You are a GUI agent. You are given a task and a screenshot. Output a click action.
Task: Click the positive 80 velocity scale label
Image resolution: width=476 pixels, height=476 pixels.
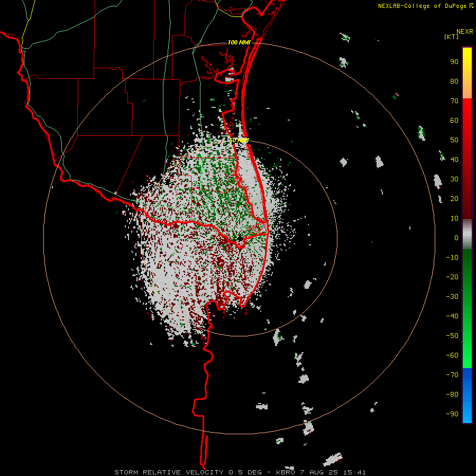point(454,81)
